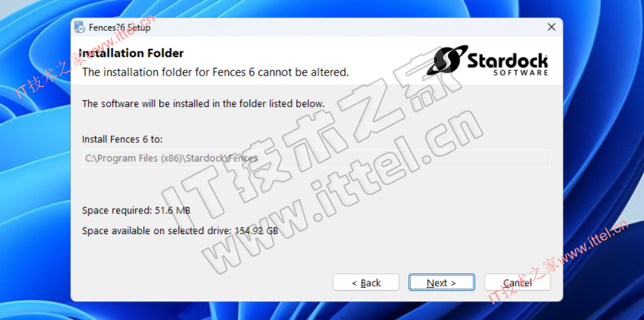Screen dimensions: 644x320
Task: Click the Space available 154.92 GB text
Action: [x=180, y=231]
